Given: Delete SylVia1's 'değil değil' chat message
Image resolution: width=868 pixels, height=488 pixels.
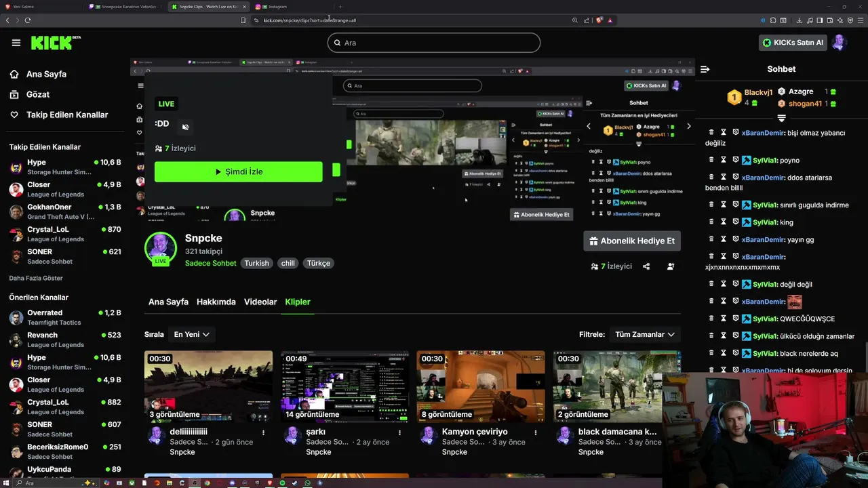Looking at the screenshot, I should pyautogui.click(x=711, y=284).
